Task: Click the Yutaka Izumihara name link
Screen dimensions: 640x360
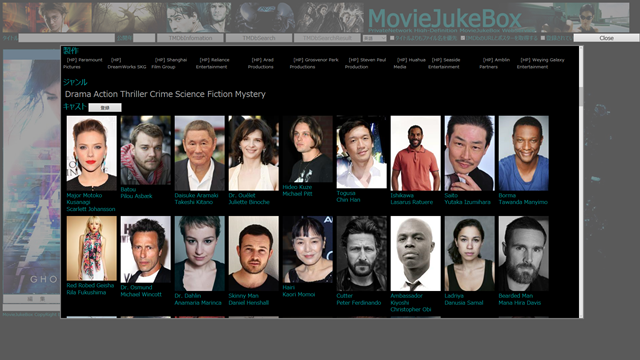Action: 467,202
